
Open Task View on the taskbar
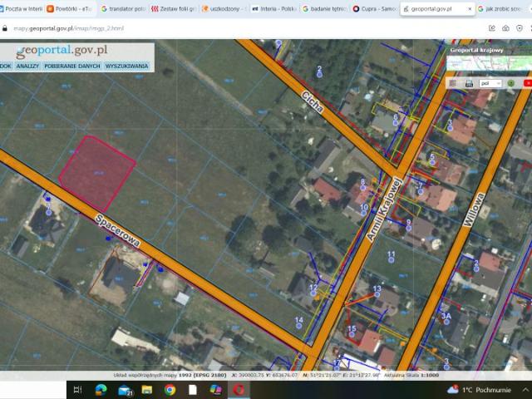(77, 390)
